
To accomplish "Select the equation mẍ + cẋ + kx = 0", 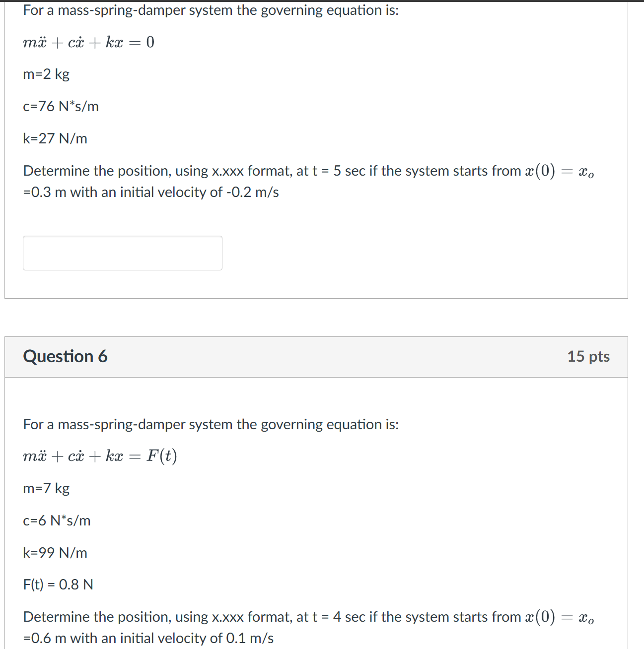I will (x=88, y=43).
